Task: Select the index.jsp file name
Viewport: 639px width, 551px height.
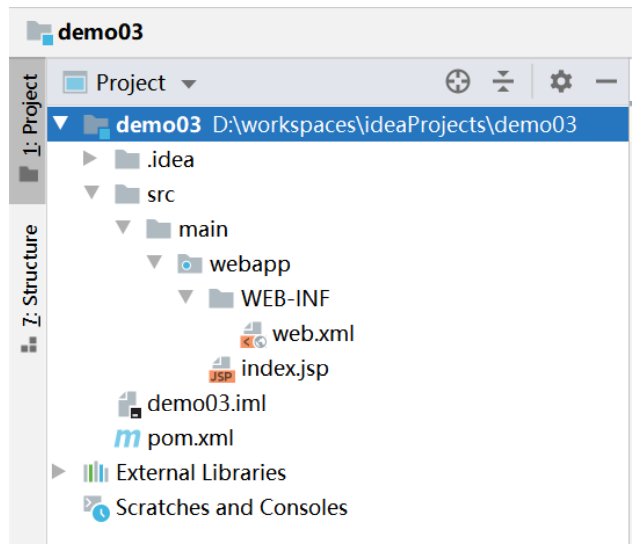Action: click(285, 370)
